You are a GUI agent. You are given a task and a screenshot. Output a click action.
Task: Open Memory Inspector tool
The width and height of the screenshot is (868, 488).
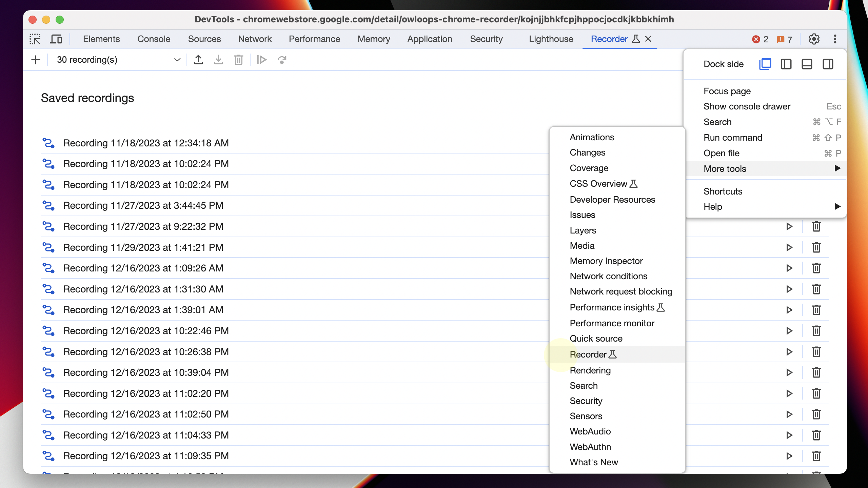(x=617, y=261)
